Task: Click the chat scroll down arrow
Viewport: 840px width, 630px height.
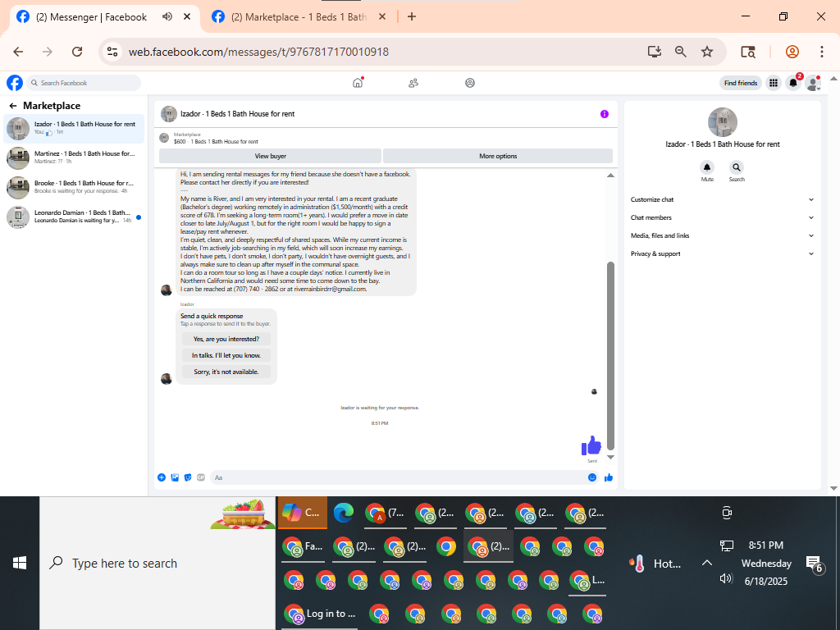Action: (x=610, y=458)
